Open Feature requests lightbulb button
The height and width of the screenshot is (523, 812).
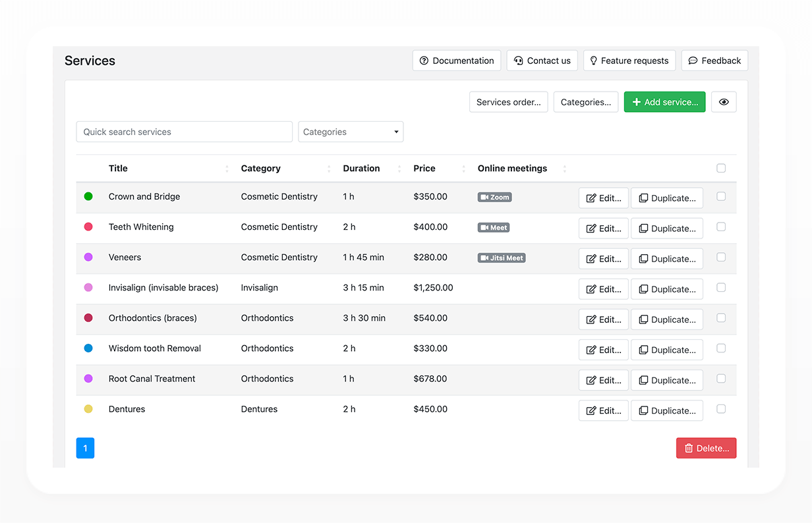pos(629,61)
